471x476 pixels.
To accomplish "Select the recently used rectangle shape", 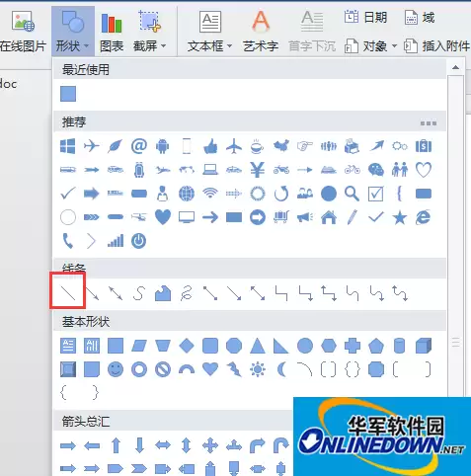I will [68, 94].
